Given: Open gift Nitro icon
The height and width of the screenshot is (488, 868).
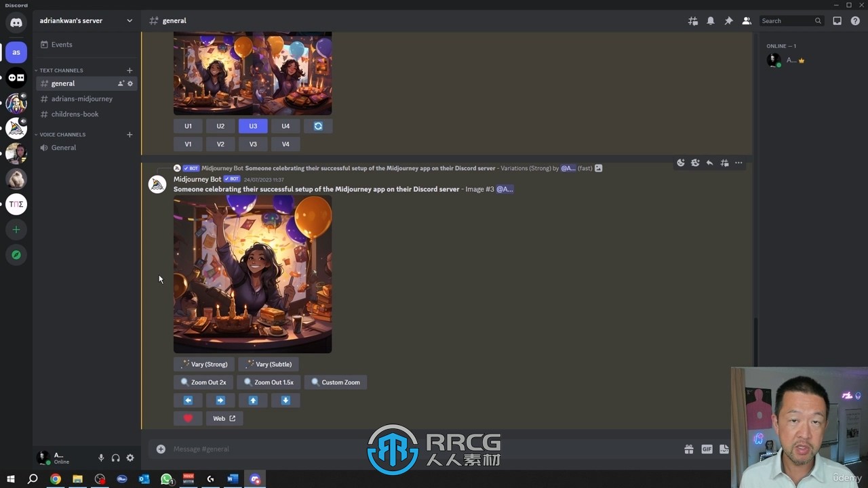Looking at the screenshot, I should [689, 449].
